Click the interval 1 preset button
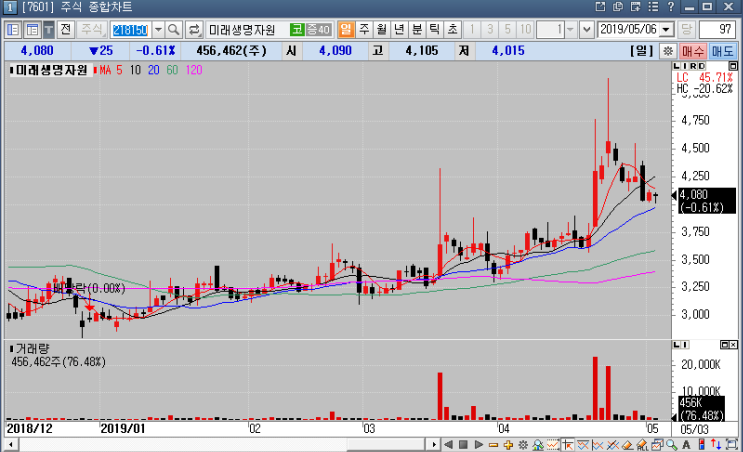 pos(472,29)
